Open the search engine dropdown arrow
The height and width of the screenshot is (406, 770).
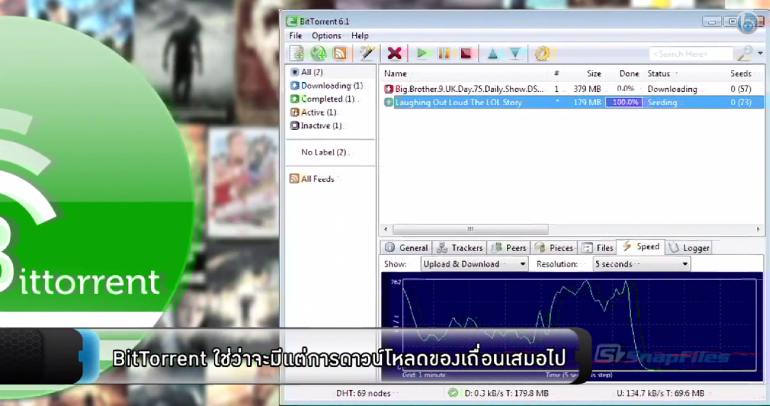(754, 53)
